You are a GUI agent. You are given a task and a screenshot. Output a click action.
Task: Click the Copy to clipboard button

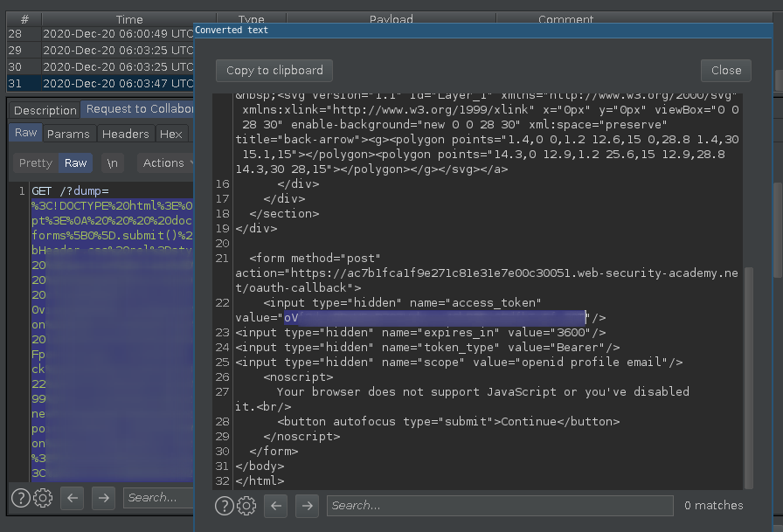274,71
